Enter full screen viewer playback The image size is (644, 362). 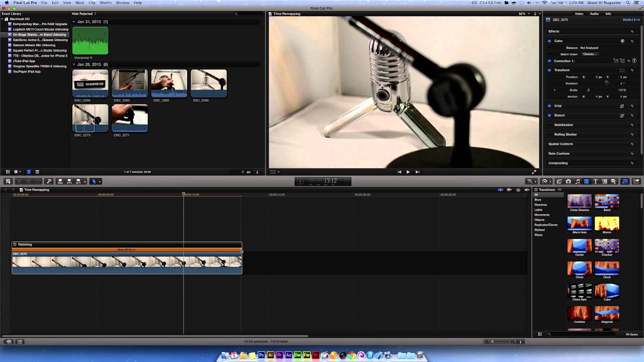pyautogui.click(x=534, y=172)
